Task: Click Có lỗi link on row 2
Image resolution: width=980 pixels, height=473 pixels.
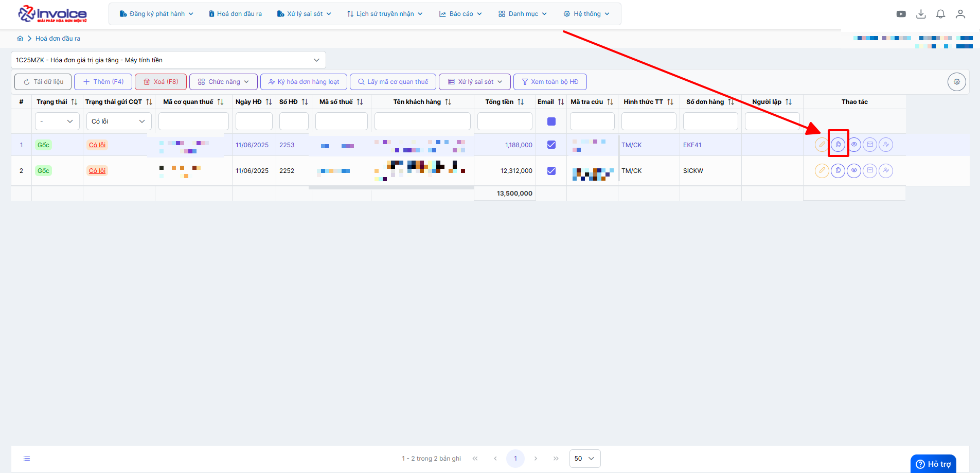Action: [97, 171]
